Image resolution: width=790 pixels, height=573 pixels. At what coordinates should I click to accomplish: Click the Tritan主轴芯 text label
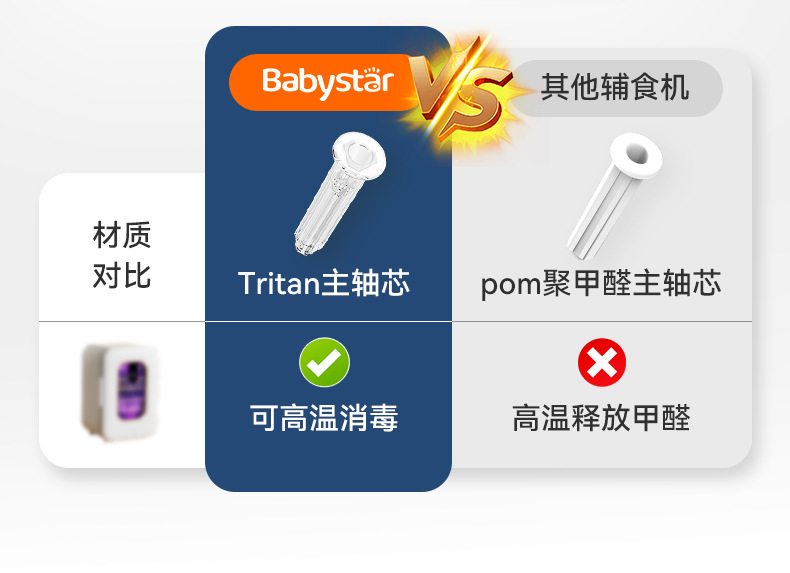pyautogui.click(x=324, y=283)
